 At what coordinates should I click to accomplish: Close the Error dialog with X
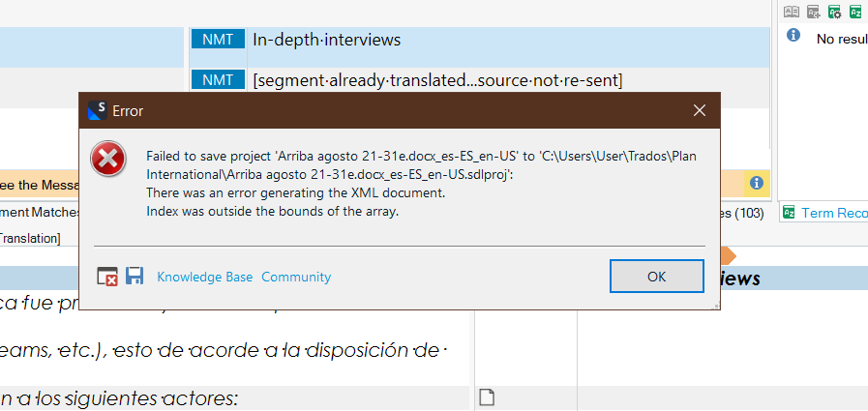click(x=699, y=111)
